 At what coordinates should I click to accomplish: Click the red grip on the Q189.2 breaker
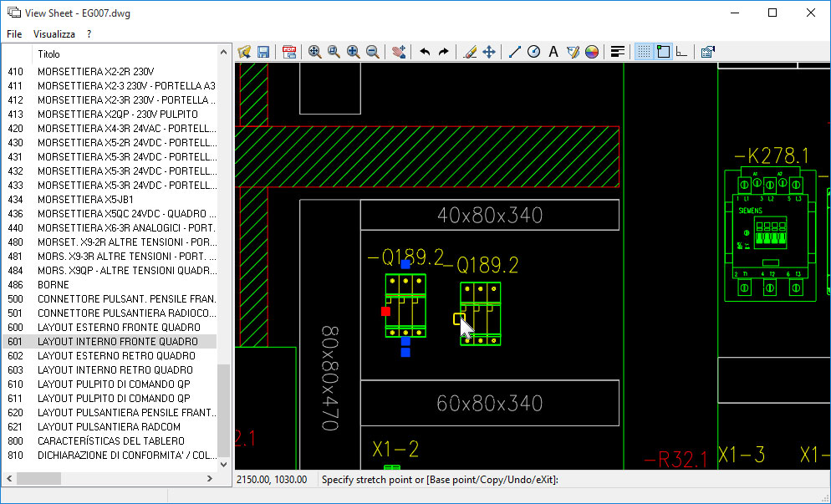386,311
